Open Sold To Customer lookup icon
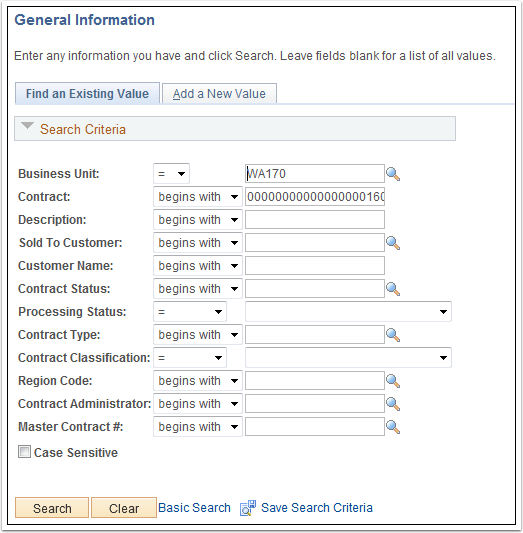 click(x=393, y=243)
